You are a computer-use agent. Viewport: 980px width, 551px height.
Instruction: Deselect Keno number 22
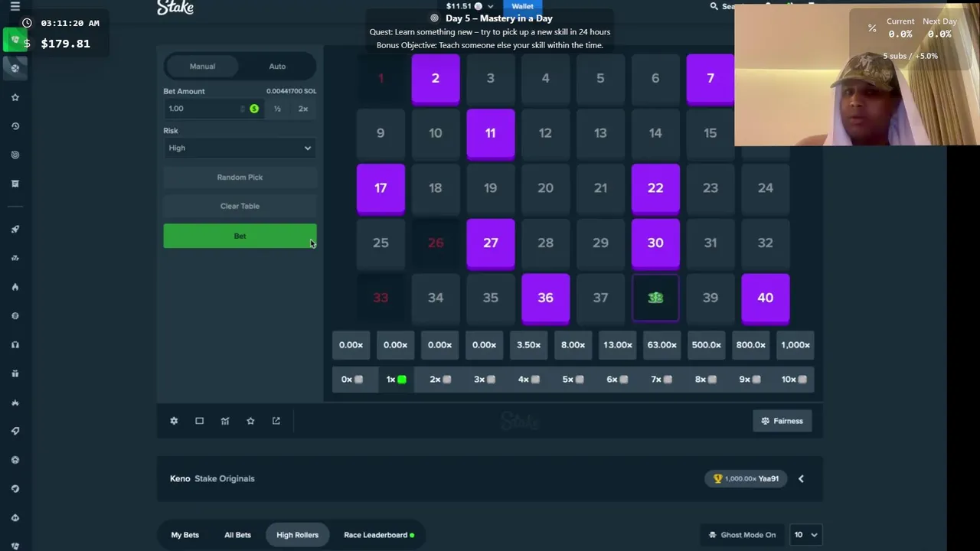(655, 188)
